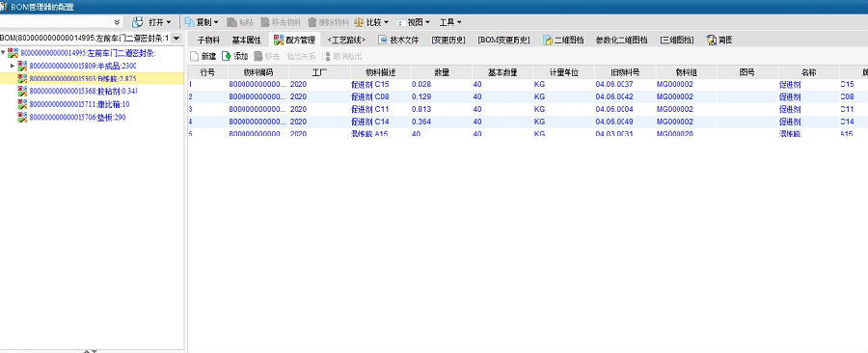The width and height of the screenshot is (868, 353).
Task: Open the 简图 tab
Action: [x=719, y=40]
